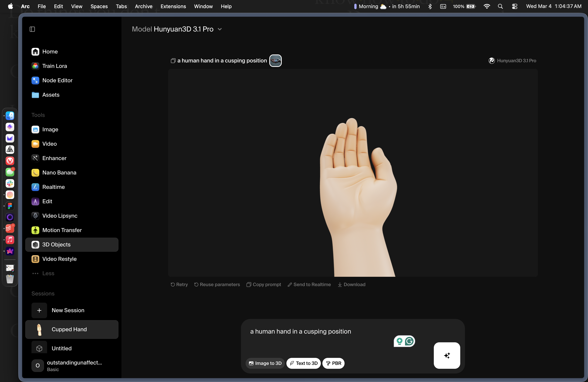Click the sparkle generate button
Screen dimensions: 588x382
pyautogui.click(x=446, y=355)
